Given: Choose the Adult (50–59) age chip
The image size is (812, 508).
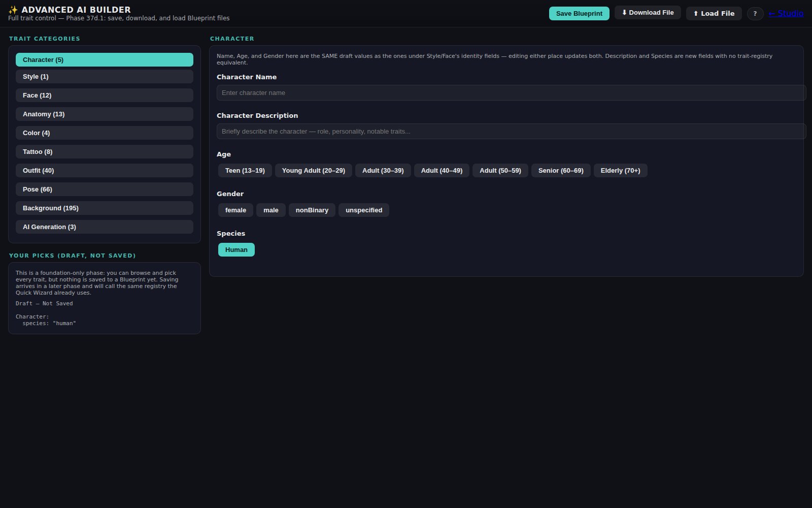Looking at the screenshot, I should (500, 171).
